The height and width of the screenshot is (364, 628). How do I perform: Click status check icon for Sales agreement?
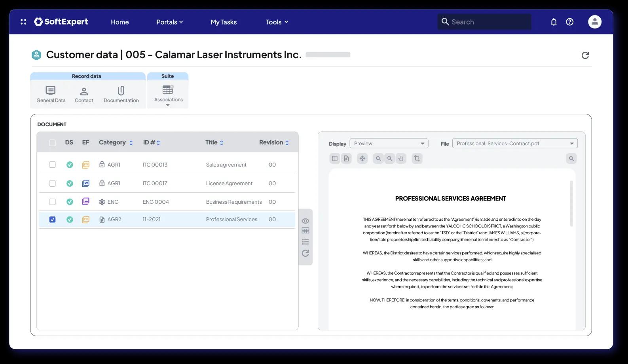(70, 165)
